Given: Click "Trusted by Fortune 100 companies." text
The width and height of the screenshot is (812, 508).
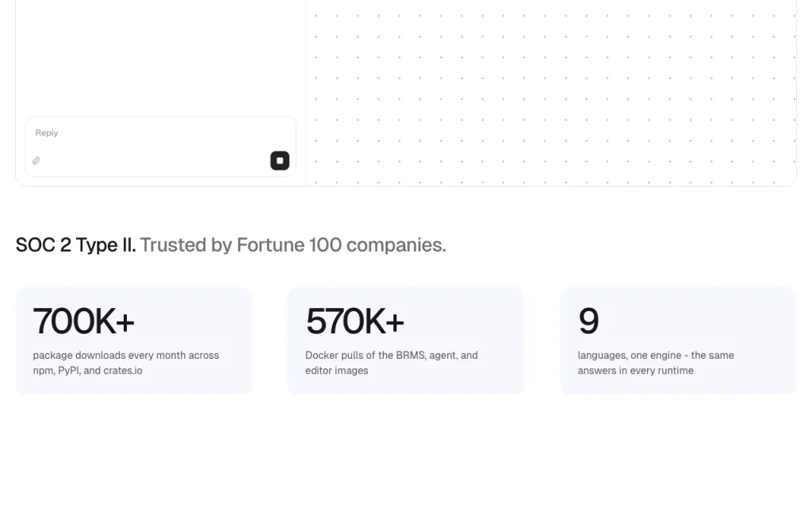Looking at the screenshot, I should (293, 245).
